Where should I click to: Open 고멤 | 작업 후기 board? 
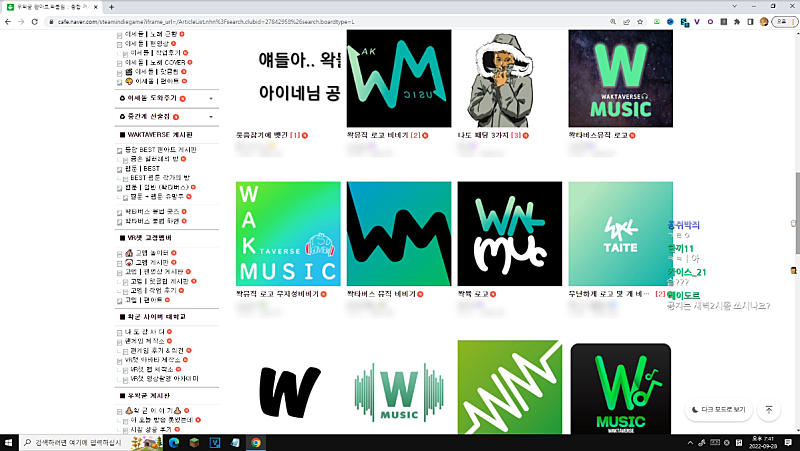(x=153, y=290)
